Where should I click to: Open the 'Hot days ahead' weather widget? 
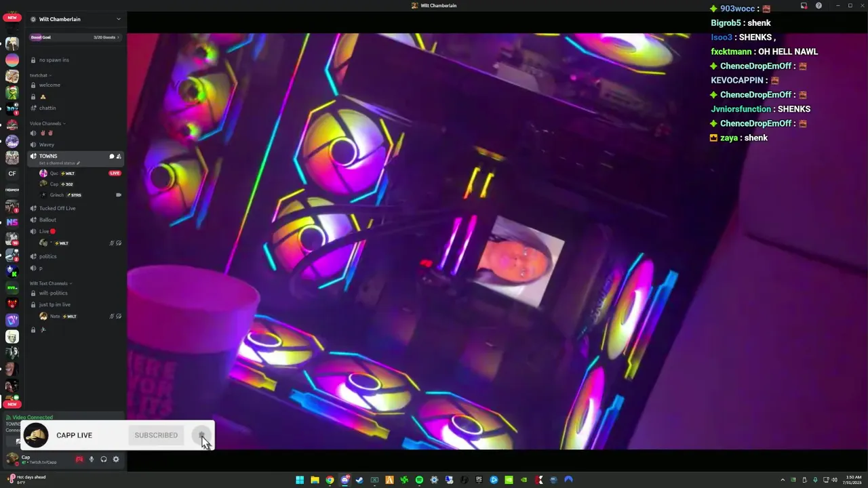[x=27, y=479]
